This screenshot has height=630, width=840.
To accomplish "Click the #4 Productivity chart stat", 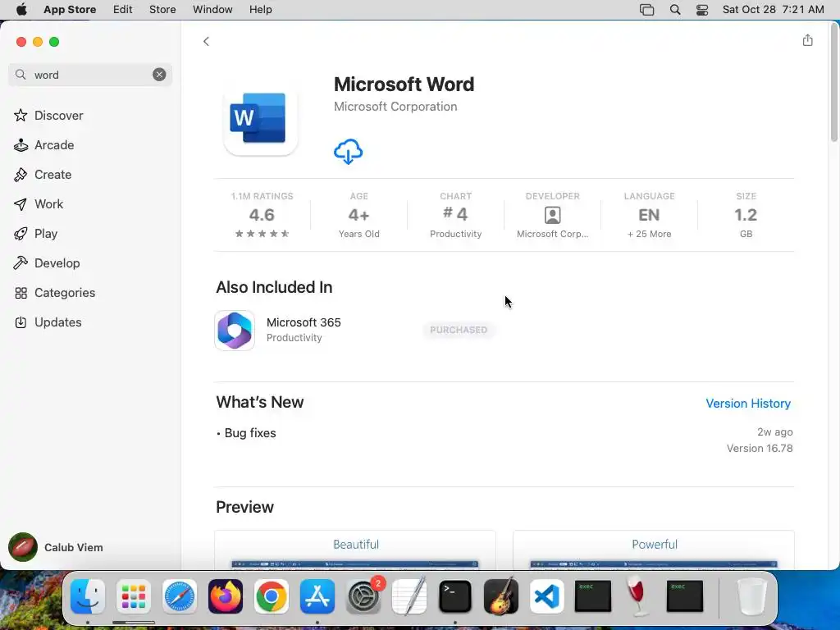I will pyautogui.click(x=455, y=215).
